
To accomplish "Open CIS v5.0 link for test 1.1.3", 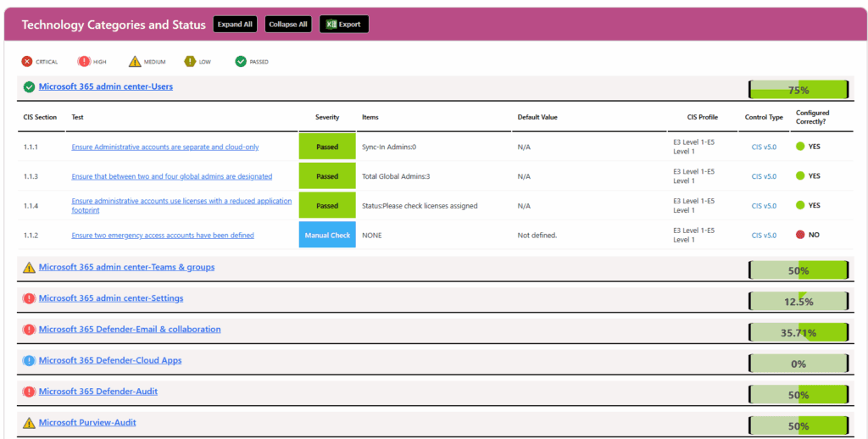I will click(x=764, y=176).
